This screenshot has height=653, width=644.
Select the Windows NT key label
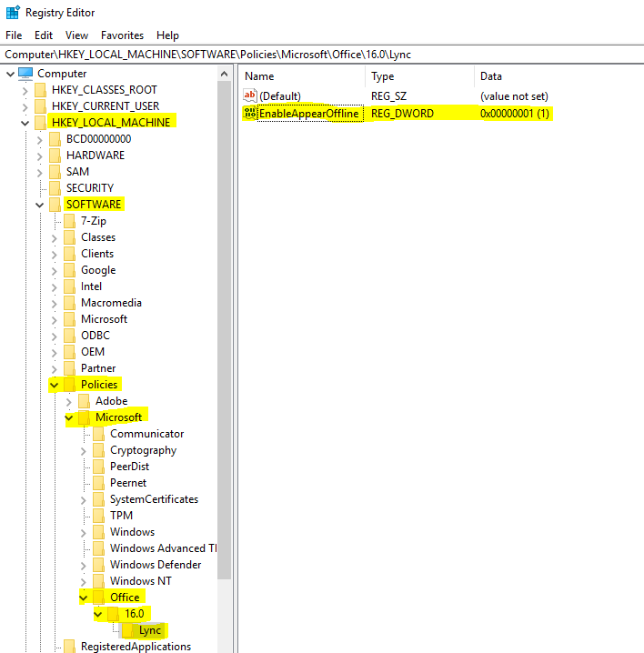pos(141,581)
